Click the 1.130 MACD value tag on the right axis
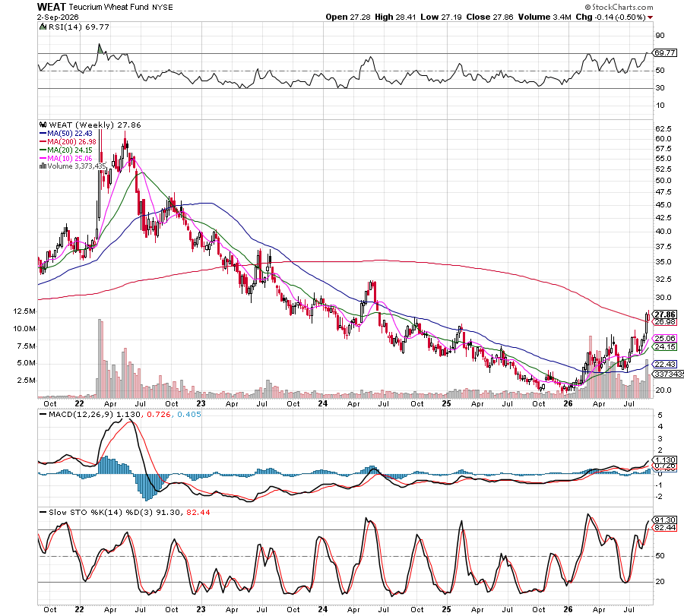The image size is (684, 616). (665, 460)
